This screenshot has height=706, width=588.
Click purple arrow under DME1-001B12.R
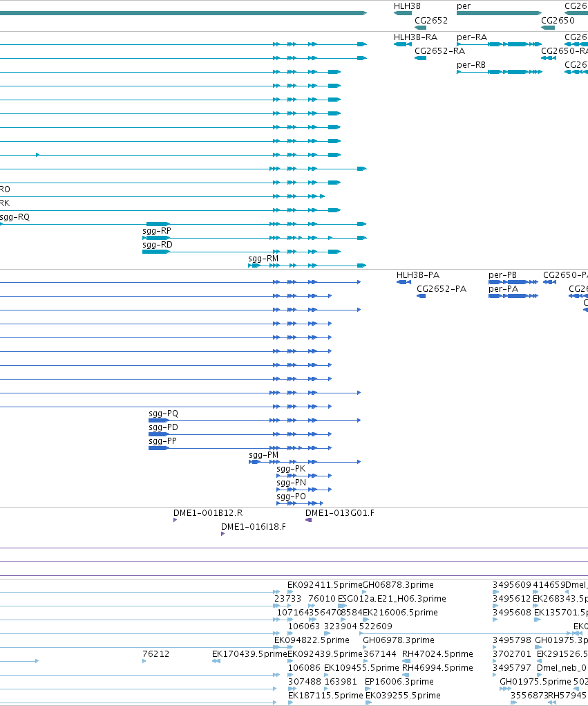pyautogui.click(x=175, y=520)
